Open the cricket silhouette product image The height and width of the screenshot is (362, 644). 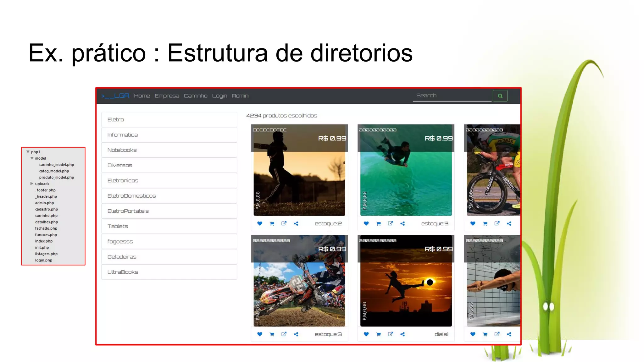(299, 170)
